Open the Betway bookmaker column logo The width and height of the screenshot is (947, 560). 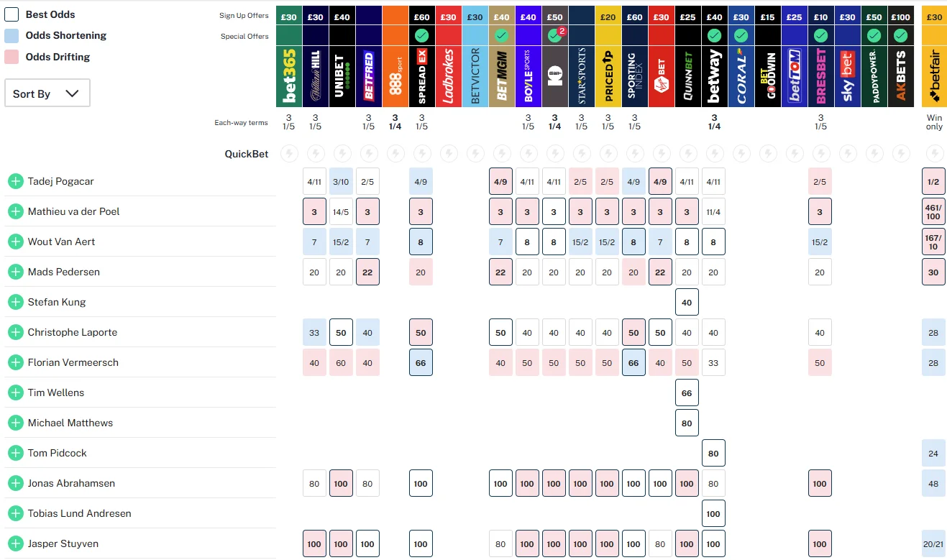pos(714,77)
